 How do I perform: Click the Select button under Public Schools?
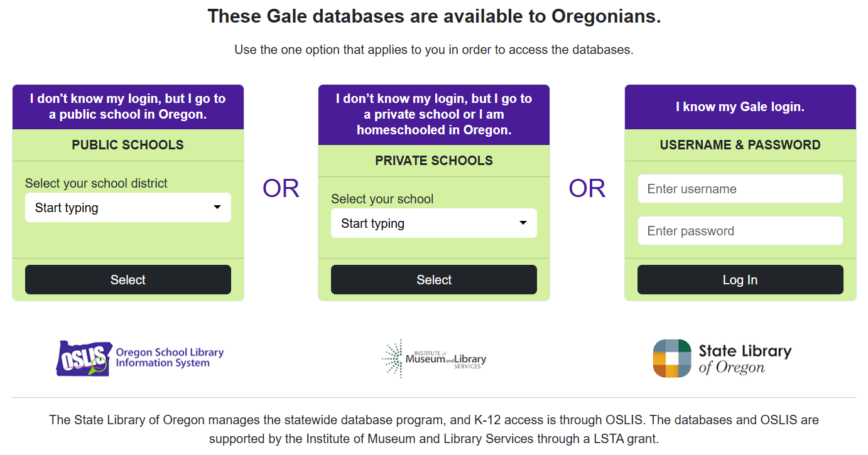click(128, 279)
